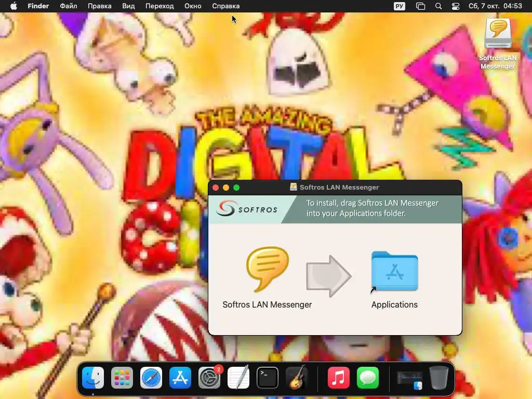Open the Вид menu
532x399 pixels.
128,6
